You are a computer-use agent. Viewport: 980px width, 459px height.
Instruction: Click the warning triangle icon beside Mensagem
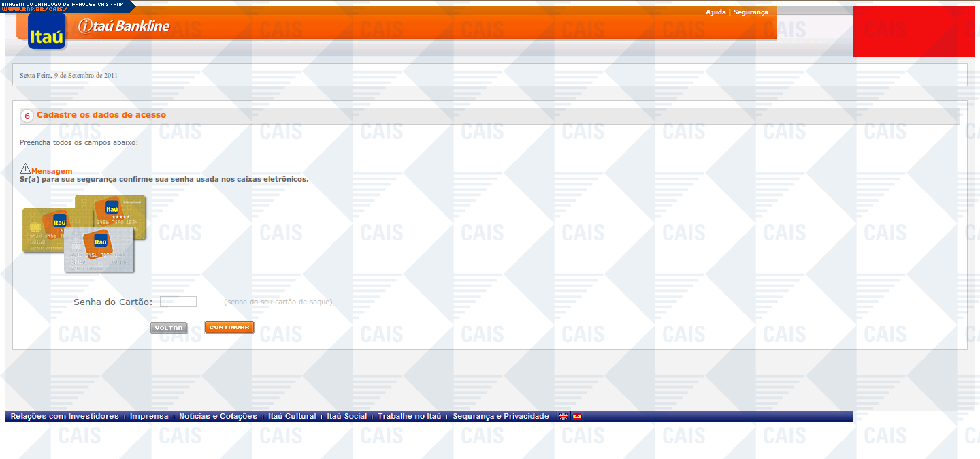point(25,168)
